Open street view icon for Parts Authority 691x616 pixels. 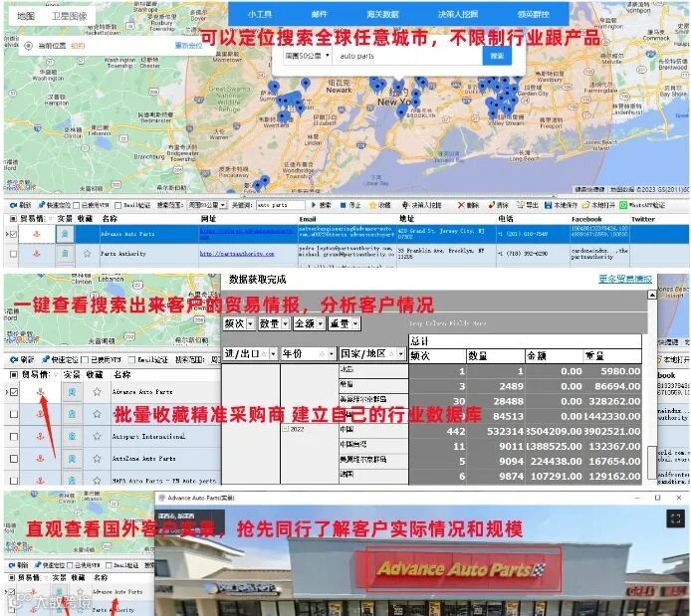pyautogui.click(x=65, y=254)
